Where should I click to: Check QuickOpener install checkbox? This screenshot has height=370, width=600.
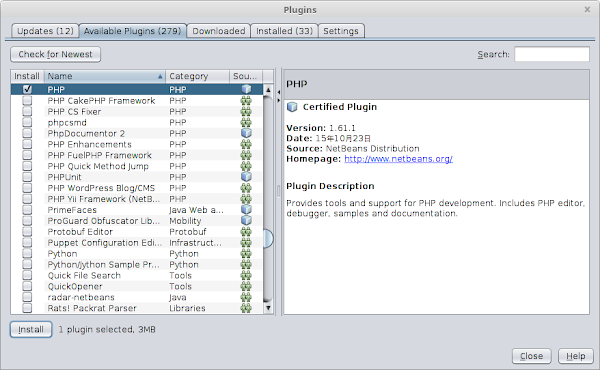(x=27, y=286)
